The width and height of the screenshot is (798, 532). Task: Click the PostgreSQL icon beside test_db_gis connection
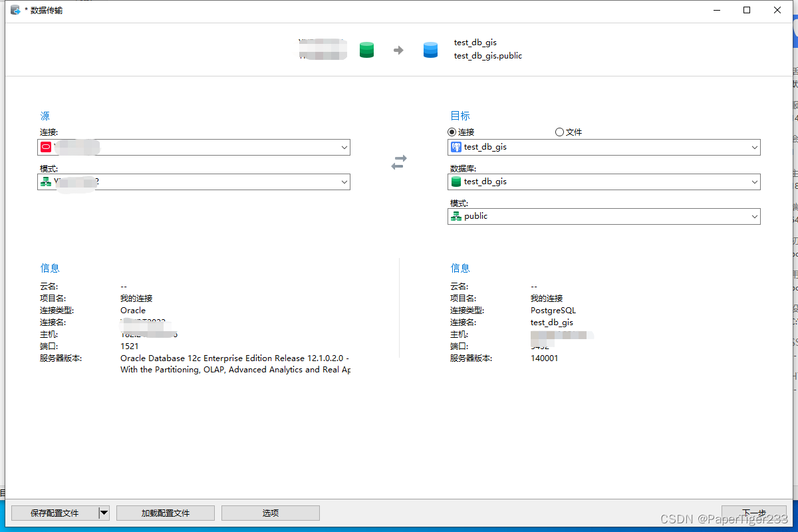point(456,146)
